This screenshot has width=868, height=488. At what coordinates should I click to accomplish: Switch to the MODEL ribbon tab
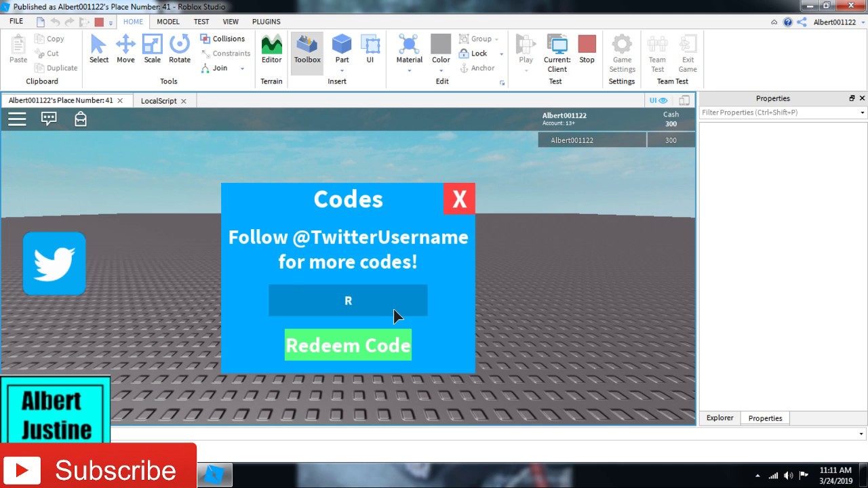click(168, 22)
